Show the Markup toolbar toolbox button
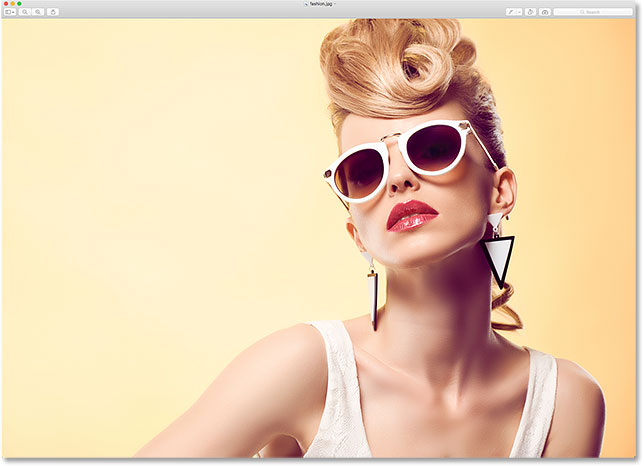 [545, 12]
